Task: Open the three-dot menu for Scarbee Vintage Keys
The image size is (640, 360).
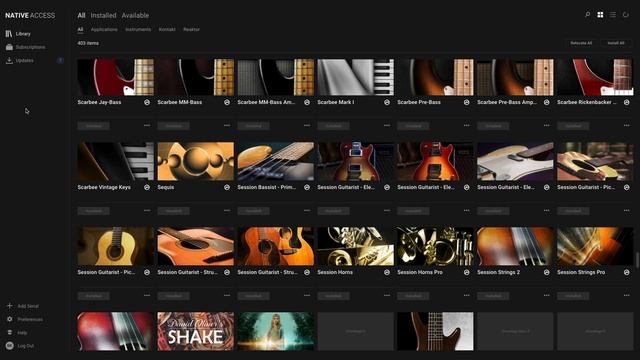Action: click(147, 211)
